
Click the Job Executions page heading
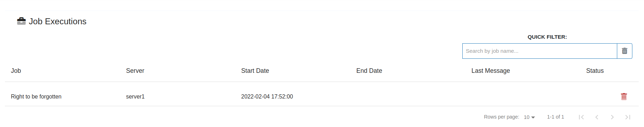57,21
